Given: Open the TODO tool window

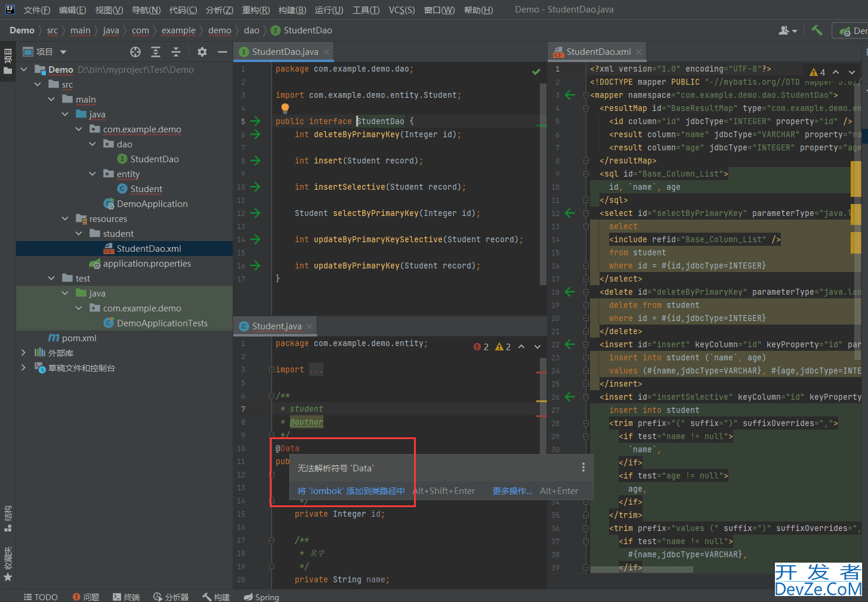Looking at the screenshot, I should [x=41, y=597].
